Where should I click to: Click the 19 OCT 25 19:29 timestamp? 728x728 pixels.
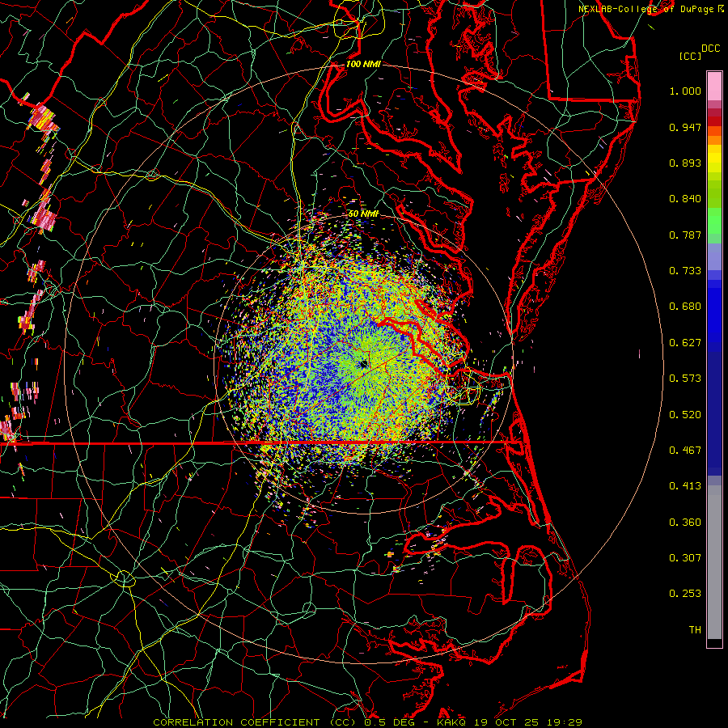click(528, 722)
